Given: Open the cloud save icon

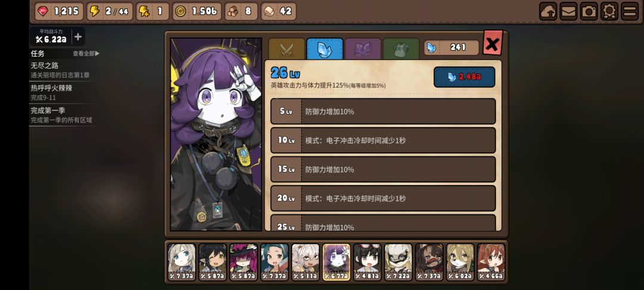Looking at the screenshot, I should click(x=548, y=11).
